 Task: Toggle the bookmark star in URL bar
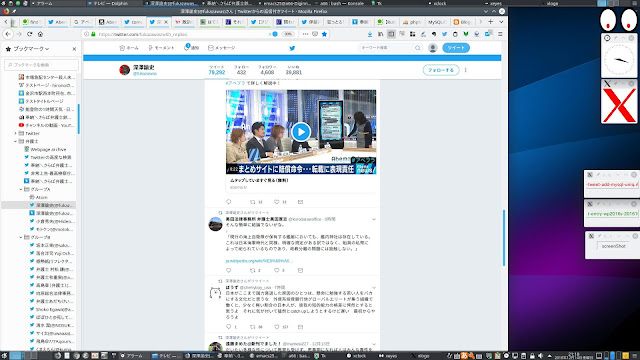324,34
